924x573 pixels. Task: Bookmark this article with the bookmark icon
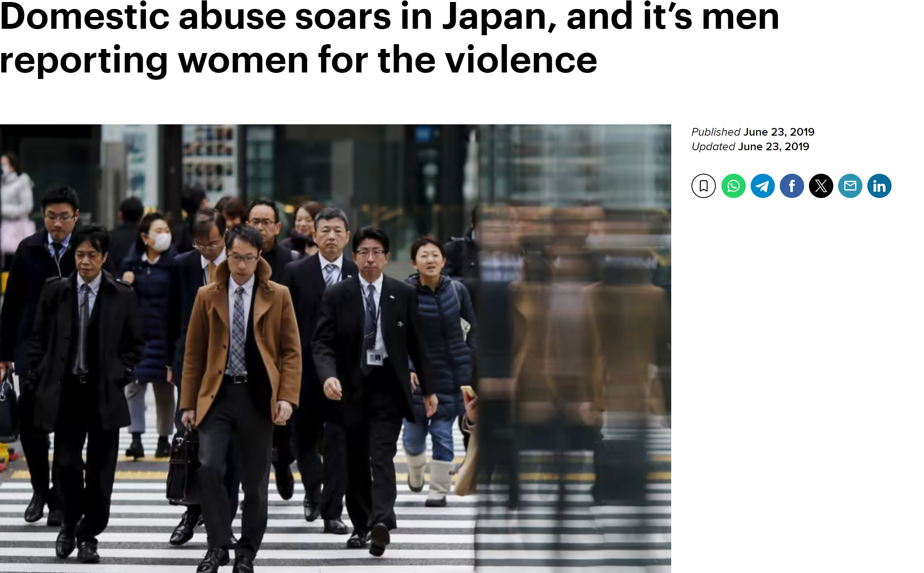coord(703,186)
